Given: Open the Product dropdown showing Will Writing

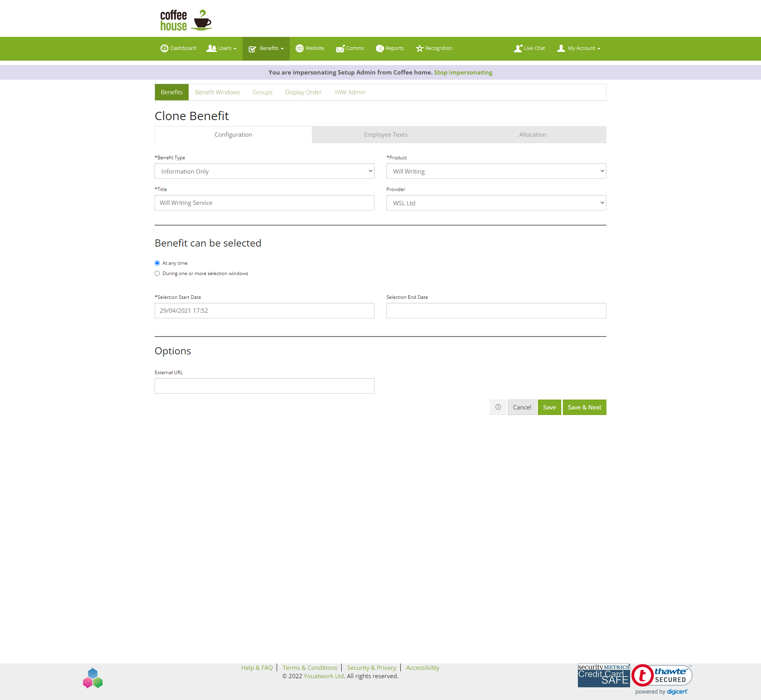Looking at the screenshot, I should coord(496,171).
